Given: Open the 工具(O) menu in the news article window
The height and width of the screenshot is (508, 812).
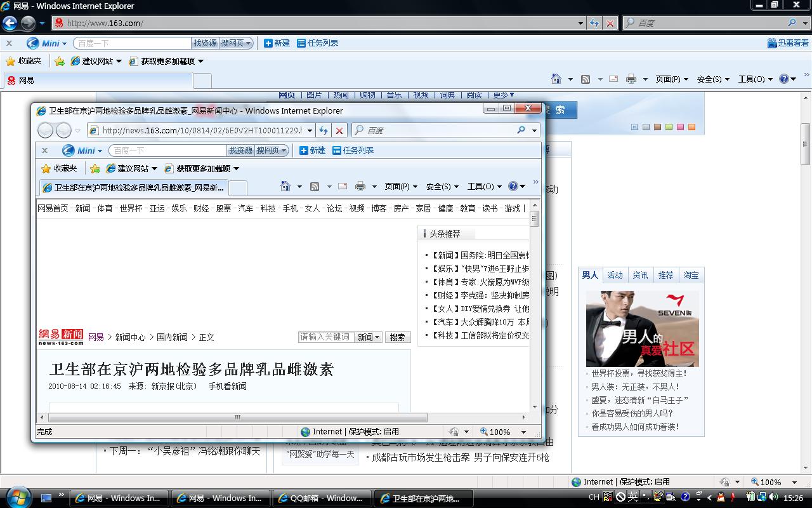Looking at the screenshot, I should [485, 186].
